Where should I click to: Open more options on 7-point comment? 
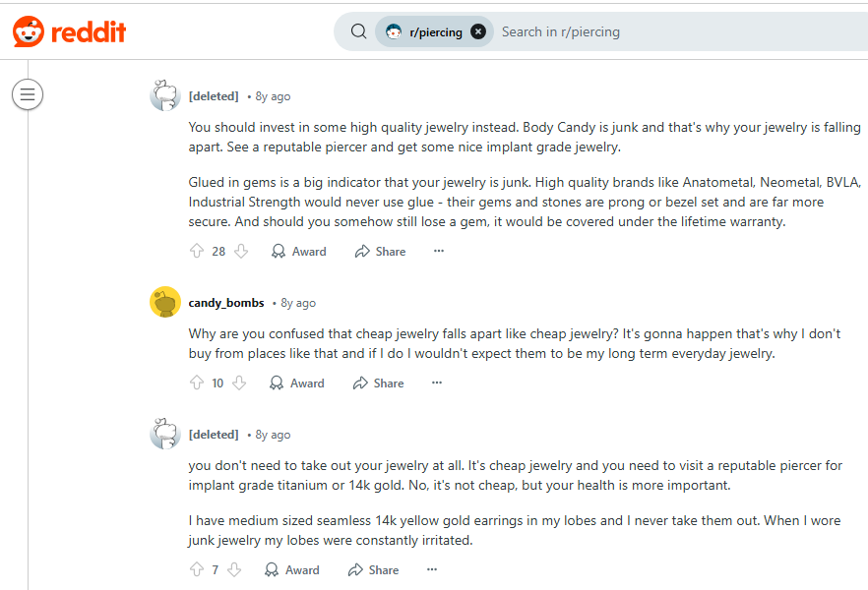432,569
